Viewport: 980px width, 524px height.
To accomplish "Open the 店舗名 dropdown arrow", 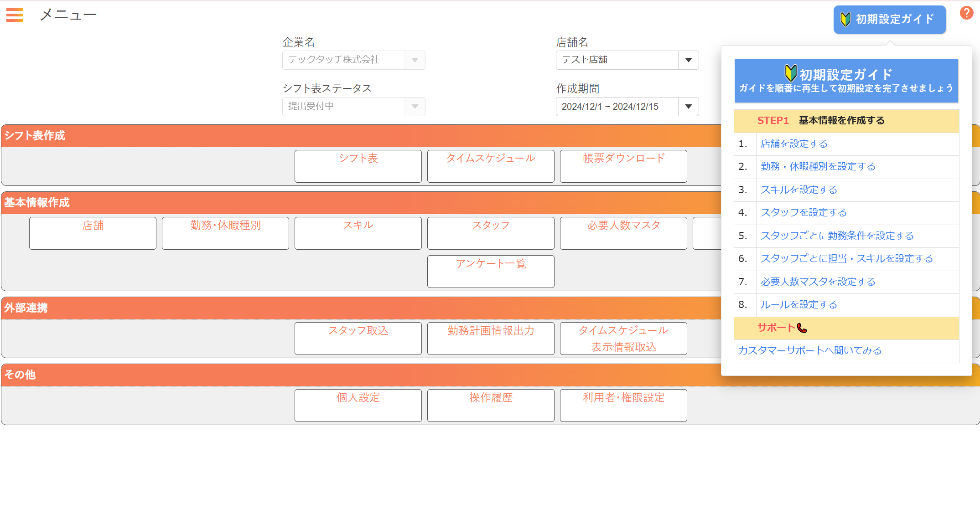I will point(688,60).
